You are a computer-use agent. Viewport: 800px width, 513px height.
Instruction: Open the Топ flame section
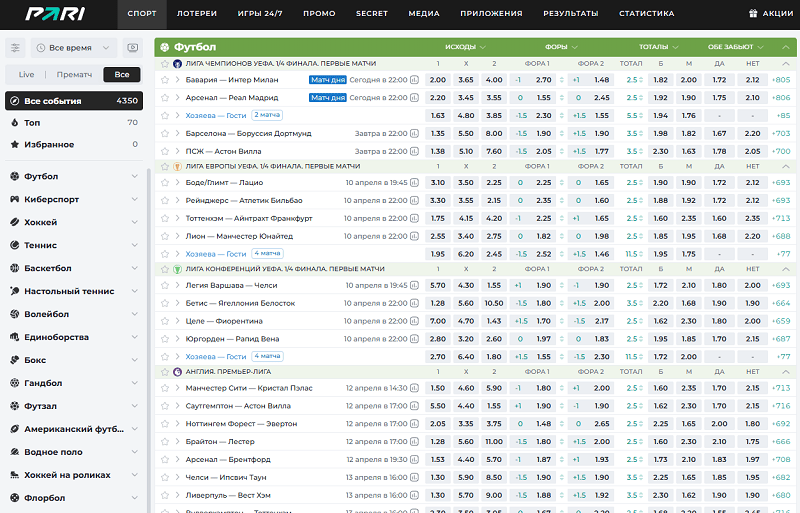click(32, 122)
